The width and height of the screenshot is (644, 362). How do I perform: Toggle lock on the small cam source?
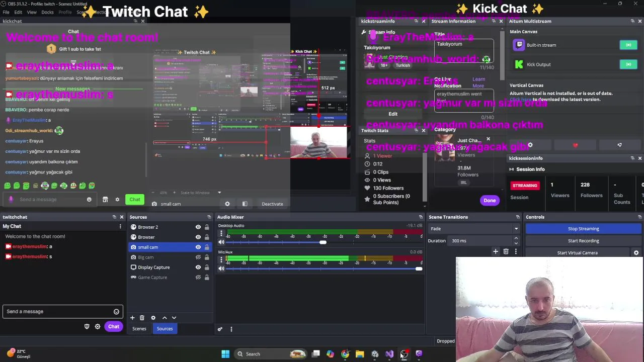click(x=207, y=247)
